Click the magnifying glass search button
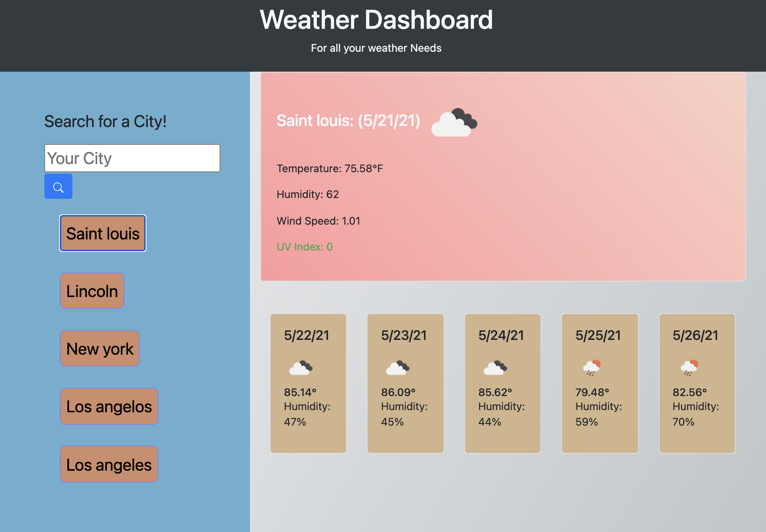Image resolution: width=766 pixels, height=532 pixels. click(58, 187)
